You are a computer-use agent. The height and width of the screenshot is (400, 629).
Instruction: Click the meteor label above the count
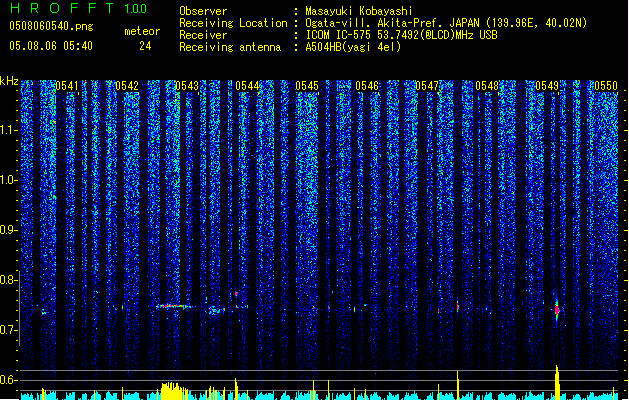pyautogui.click(x=142, y=31)
